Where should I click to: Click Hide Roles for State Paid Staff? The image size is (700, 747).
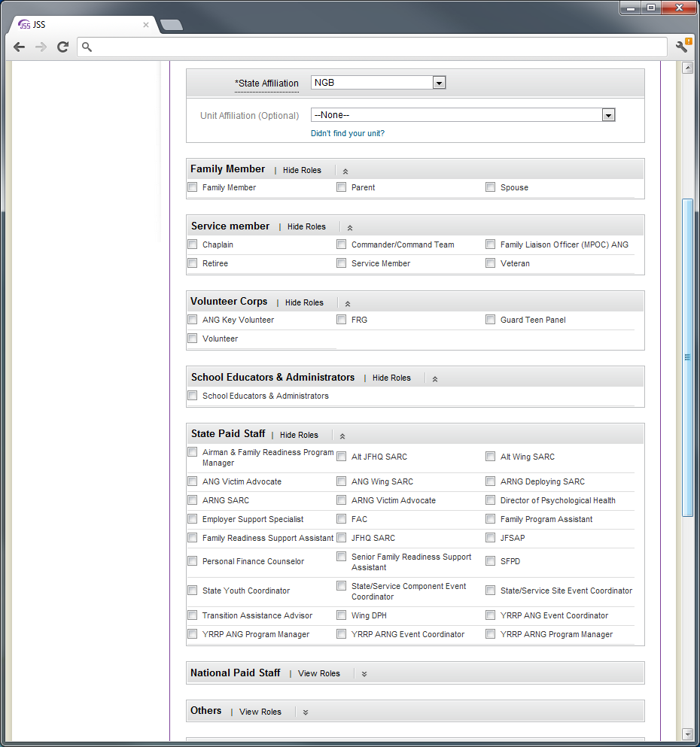coord(299,435)
